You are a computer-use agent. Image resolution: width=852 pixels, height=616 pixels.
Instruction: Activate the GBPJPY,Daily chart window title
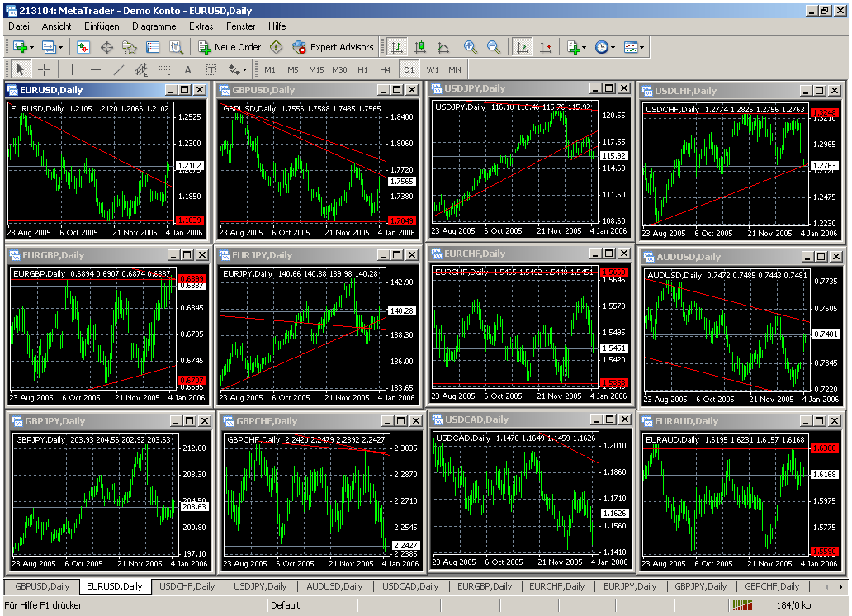click(x=55, y=421)
